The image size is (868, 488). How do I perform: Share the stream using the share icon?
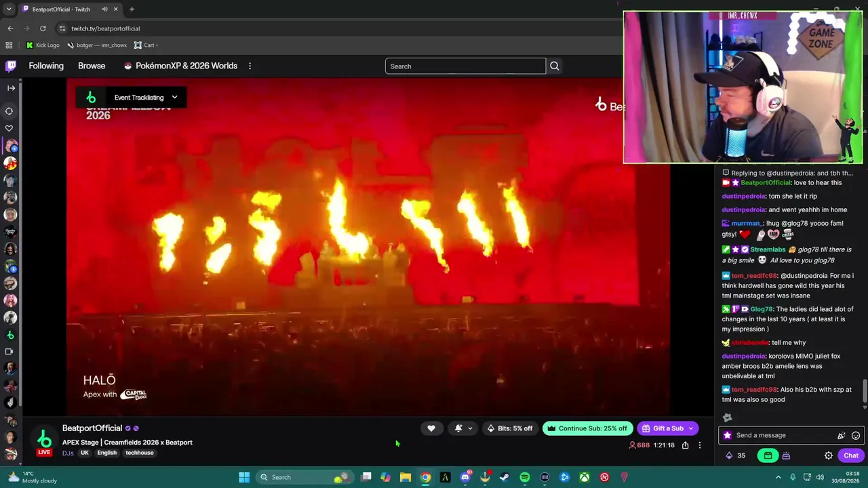coord(686,445)
